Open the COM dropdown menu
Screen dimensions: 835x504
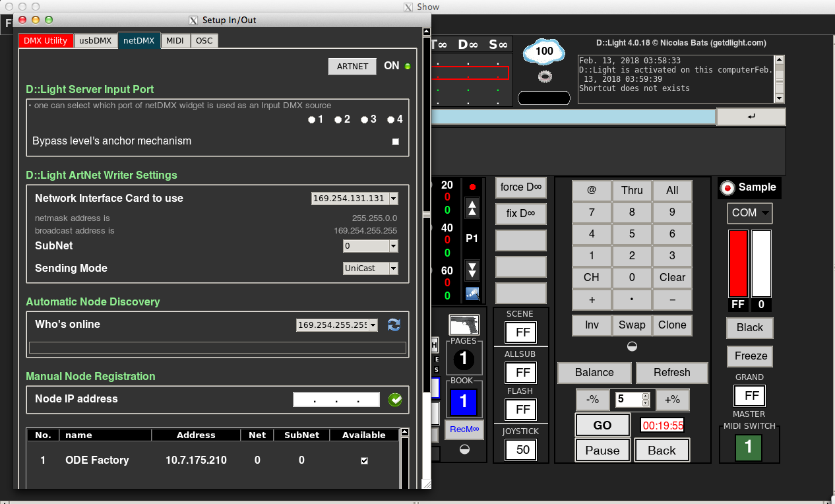(x=749, y=213)
